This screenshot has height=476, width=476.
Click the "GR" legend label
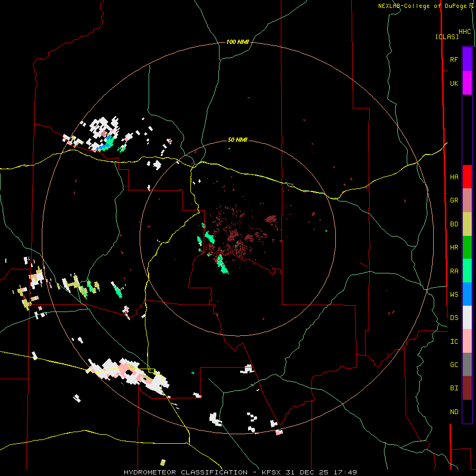coord(454,200)
